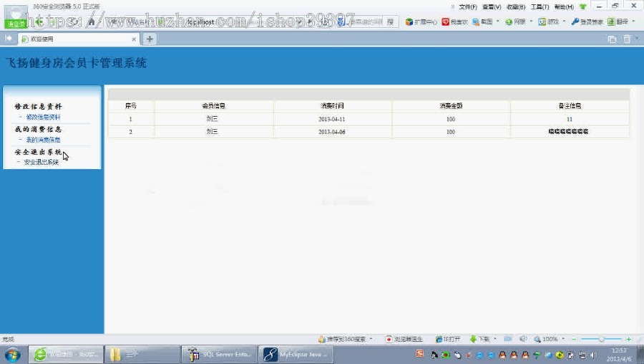Click the IE打开 status bar button
The width and height of the screenshot is (644, 364).
point(448,340)
